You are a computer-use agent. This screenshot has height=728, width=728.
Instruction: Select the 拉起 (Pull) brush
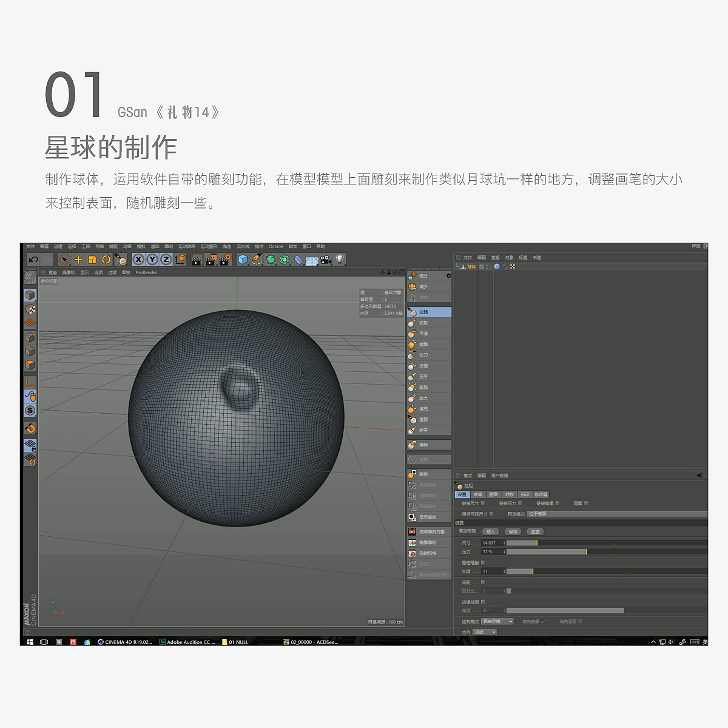point(430,312)
